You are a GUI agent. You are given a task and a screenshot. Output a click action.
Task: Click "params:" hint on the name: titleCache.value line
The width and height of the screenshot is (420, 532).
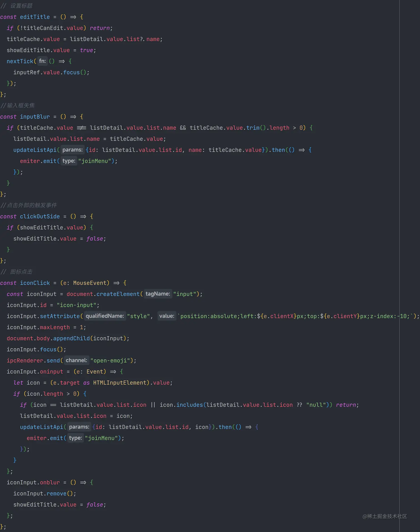72,150
